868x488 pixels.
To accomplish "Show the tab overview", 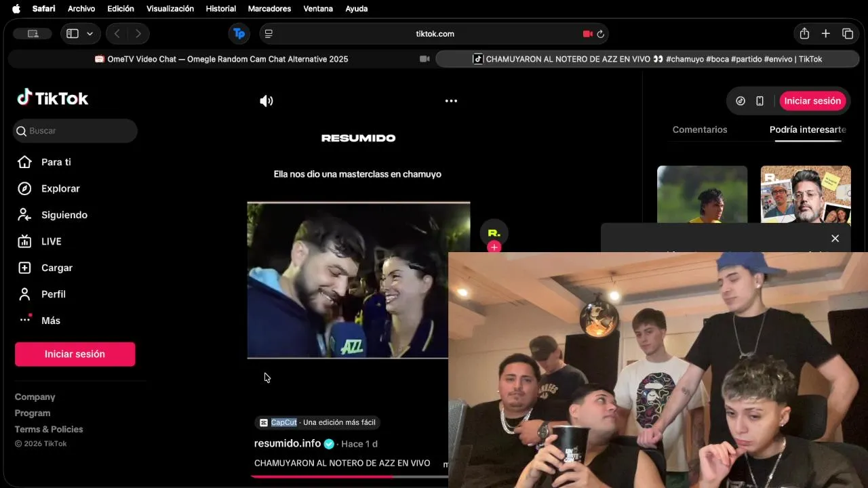I will (848, 34).
